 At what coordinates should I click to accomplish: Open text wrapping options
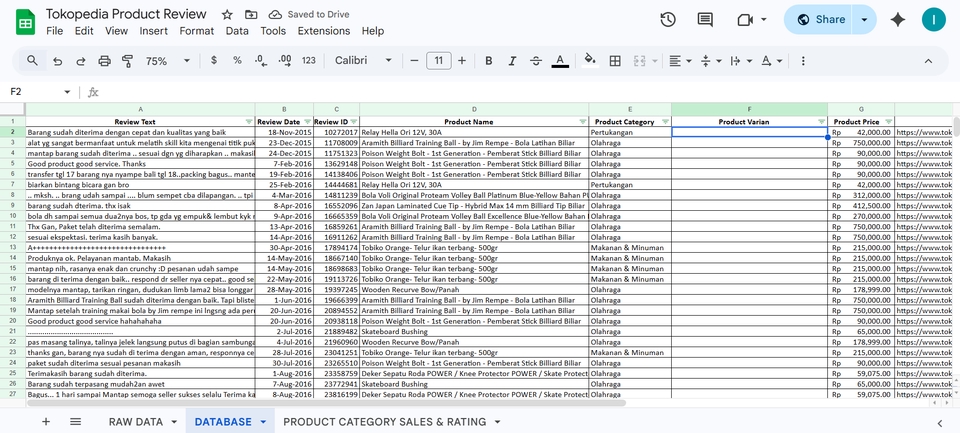tap(741, 61)
